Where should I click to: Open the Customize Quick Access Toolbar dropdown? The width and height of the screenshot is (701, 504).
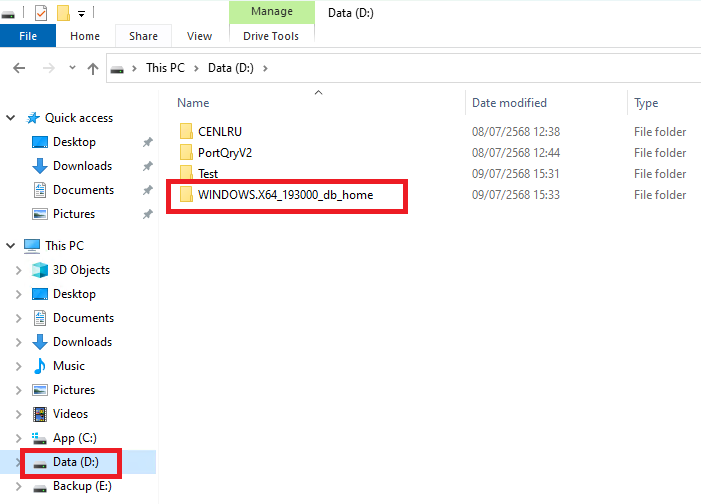point(81,14)
